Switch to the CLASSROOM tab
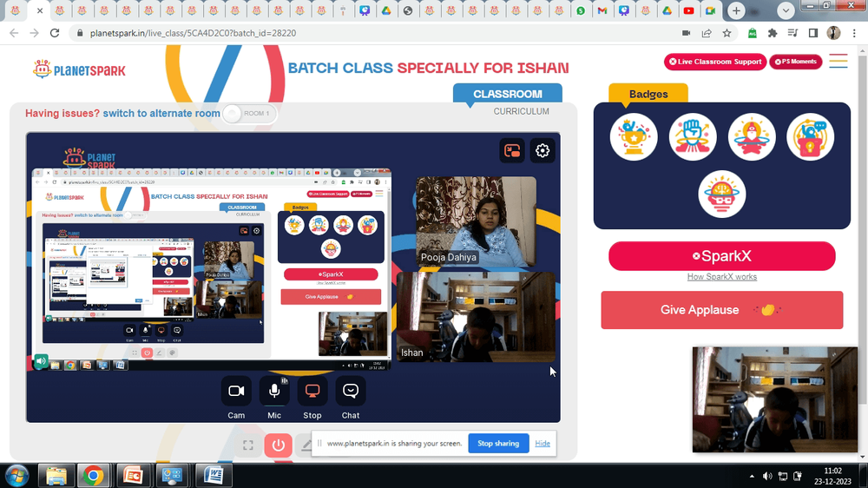Image resolution: width=868 pixels, height=488 pixels. point(508,94)
